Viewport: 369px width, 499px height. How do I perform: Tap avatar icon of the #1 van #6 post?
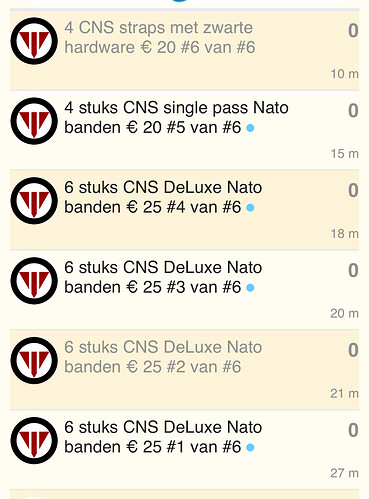click(x=34, y=440)
